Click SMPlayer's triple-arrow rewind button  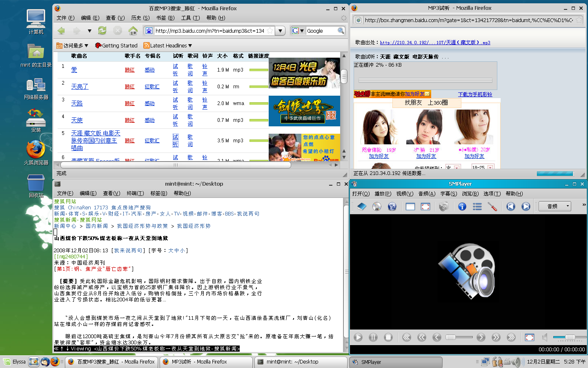coord(407,337)
